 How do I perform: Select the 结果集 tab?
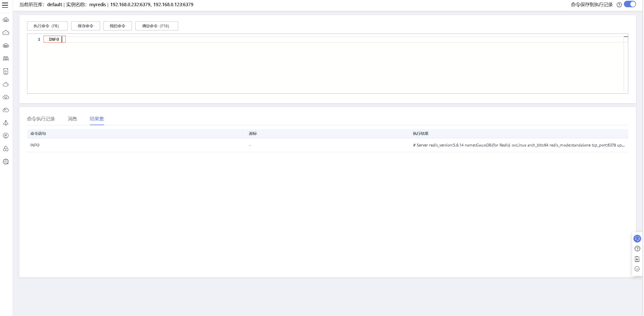click(x=97, y=119)
